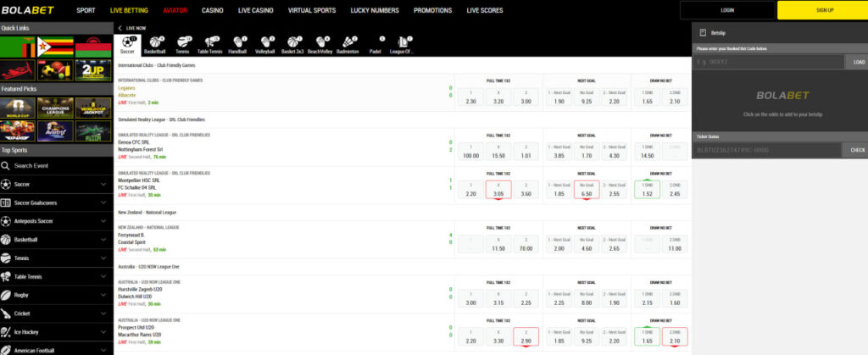
Task: Select Montpellier draw odds 3.05
Action: (x=498, y=190)
